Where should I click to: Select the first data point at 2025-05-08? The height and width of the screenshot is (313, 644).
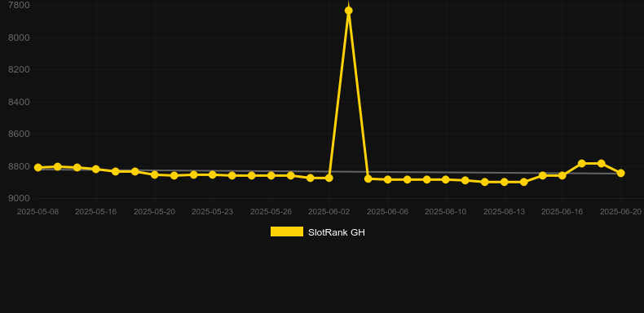point(38,168)
